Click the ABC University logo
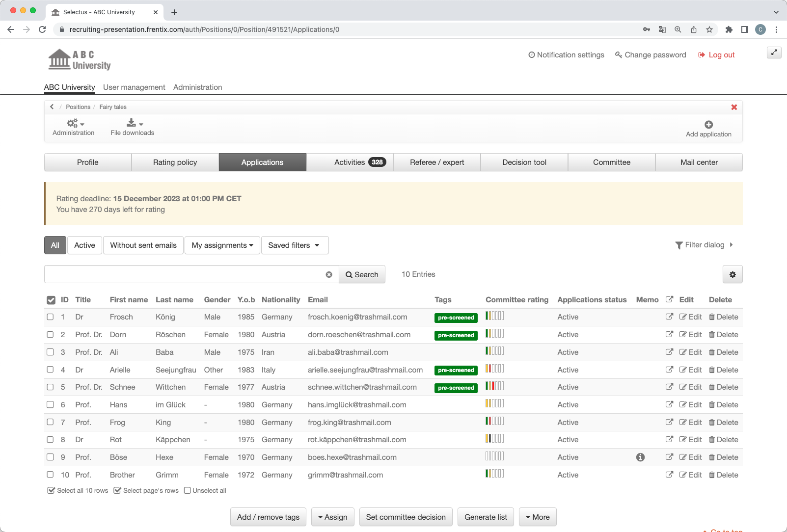This screenshot has width=787, height=532. click(x=80, y=60)
